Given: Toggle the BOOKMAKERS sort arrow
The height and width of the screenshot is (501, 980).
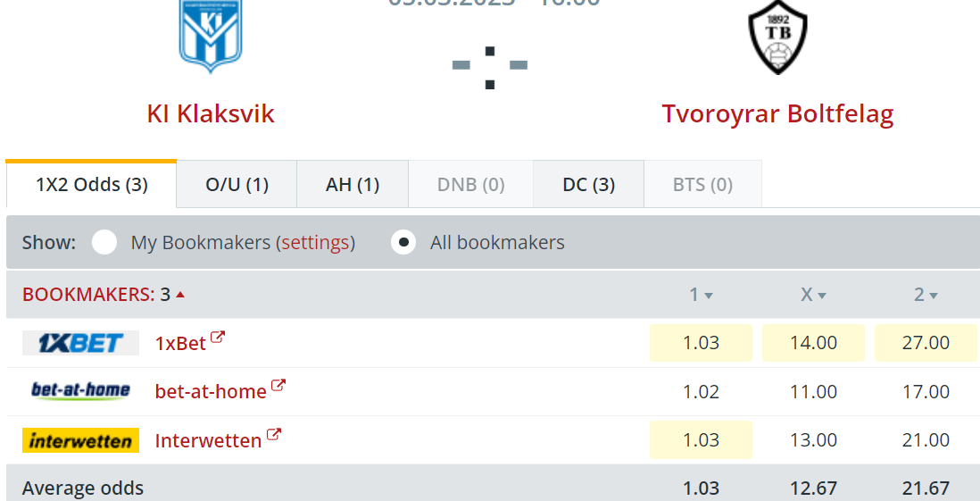Looking at the screenshot, I should (180, 295).
